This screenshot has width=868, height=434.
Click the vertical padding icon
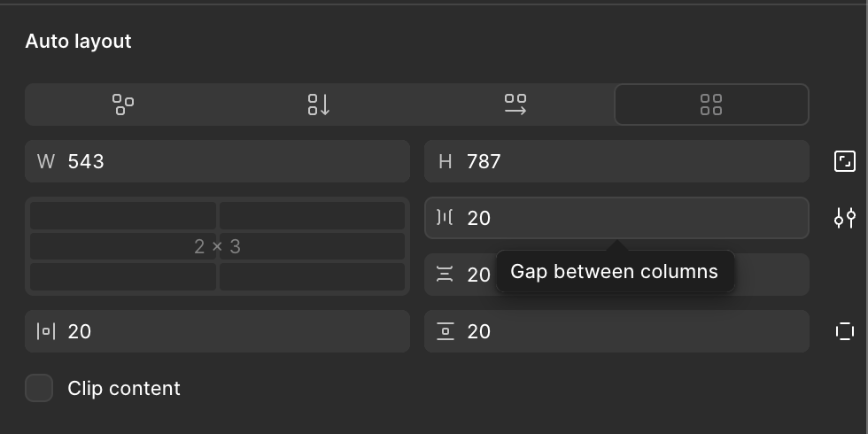445,331
